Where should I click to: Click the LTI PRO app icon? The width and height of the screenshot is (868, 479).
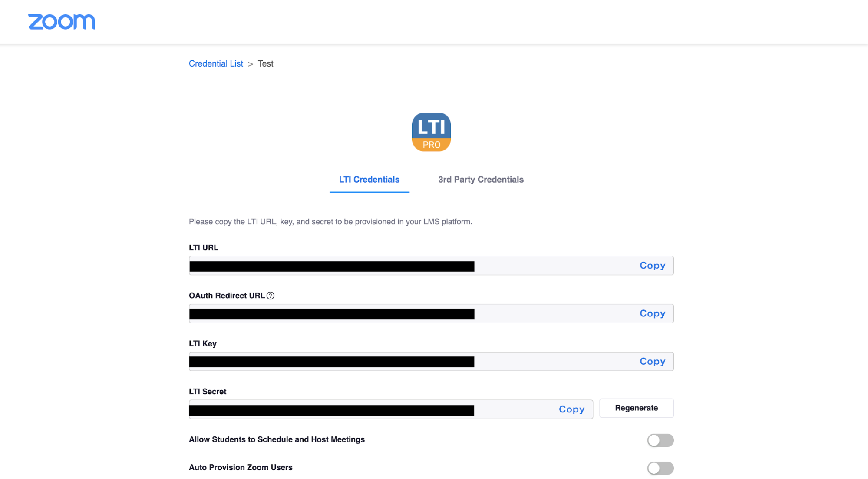[x=431, y=132]
